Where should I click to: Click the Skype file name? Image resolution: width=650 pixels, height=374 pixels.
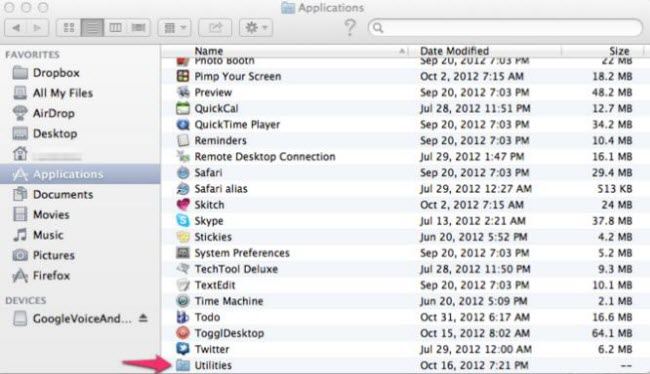tap(209, 221)
